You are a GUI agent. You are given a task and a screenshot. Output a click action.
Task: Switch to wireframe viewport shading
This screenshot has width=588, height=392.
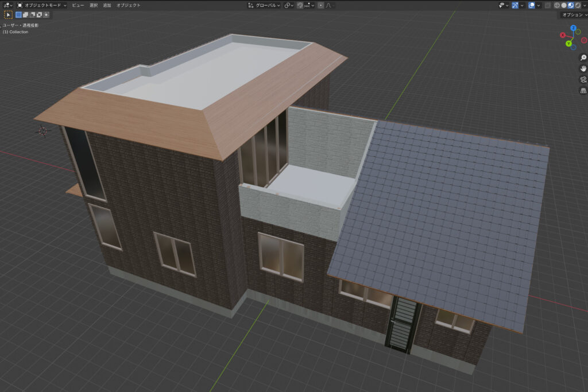[556, 5]
